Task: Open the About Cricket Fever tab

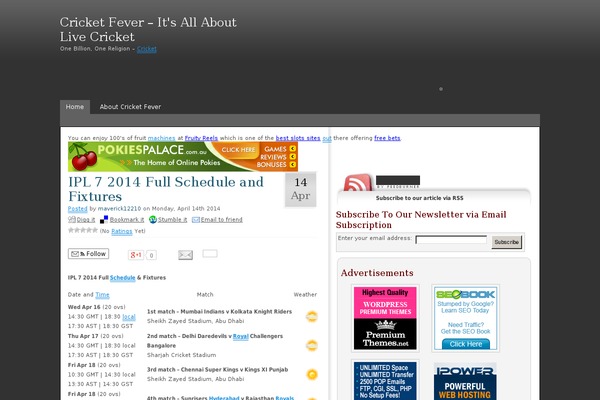Action: pos(130,107)
